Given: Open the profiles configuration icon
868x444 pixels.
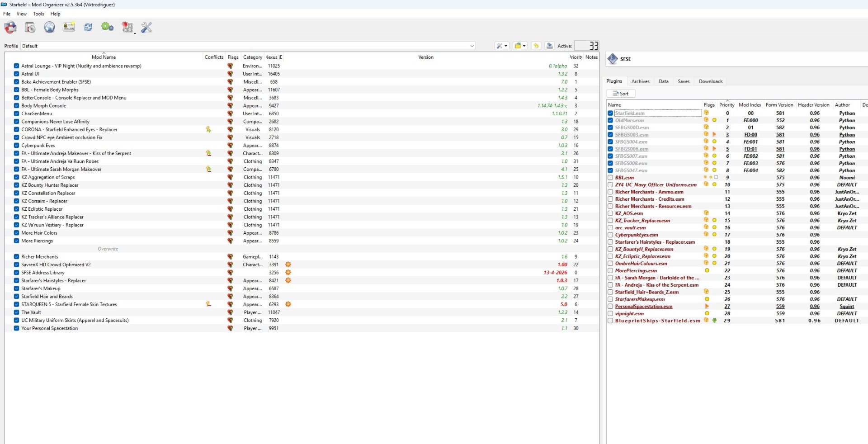Looking at the screenshot, I should pyautogui.click(x=69, y=28).
